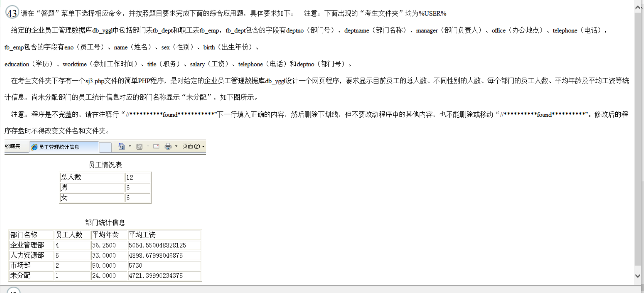The height and width of the screenshot is (293, 644).
Task: Click the Print icon in the toolbar
Action: click(x=168, y=146)
